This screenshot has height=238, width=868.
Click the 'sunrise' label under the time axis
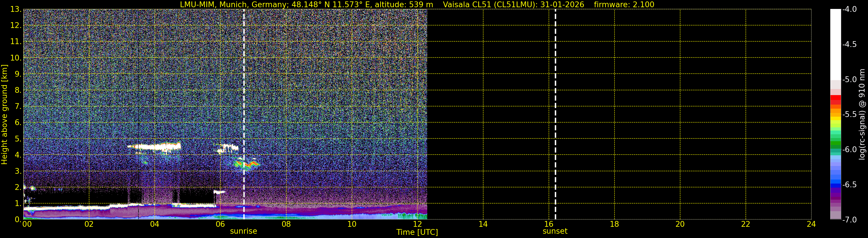click(243, 231)
